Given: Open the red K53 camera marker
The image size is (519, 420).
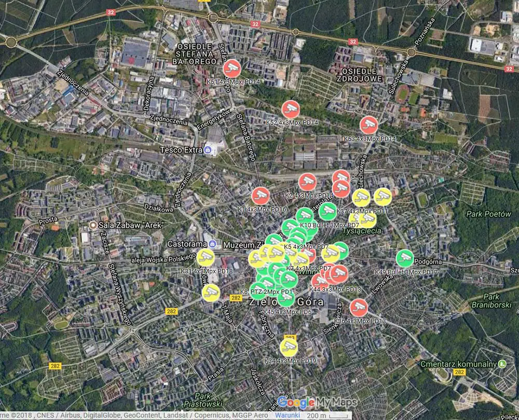Looking at the screenshot, I should pos(369,125).
